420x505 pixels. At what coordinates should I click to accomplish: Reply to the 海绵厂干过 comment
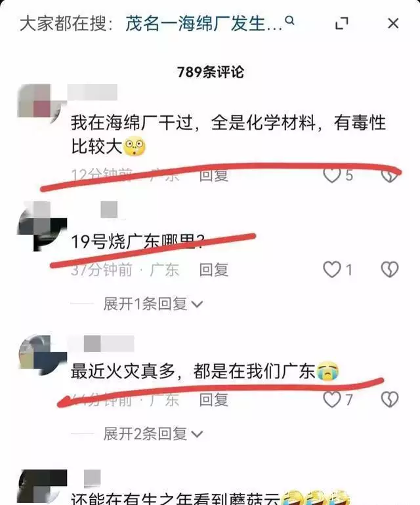coord(214,176)
